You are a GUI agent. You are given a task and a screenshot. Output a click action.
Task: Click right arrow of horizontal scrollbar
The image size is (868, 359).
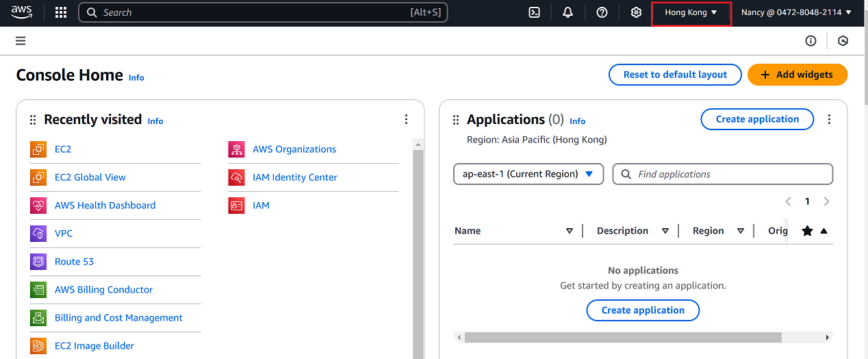pos(828,338)
